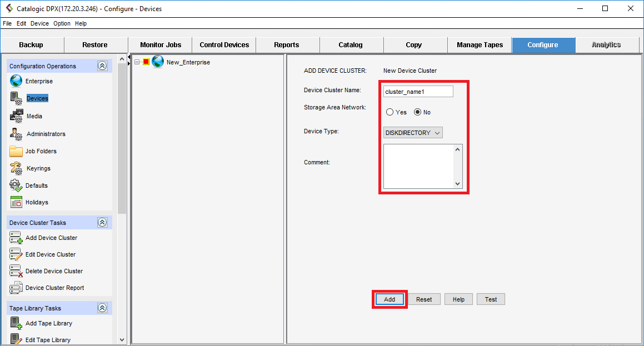The height and width of the screenshot is (346, 644).
Task: Click the Enterprise globe icon in sidebar
Action: (16, 81)
